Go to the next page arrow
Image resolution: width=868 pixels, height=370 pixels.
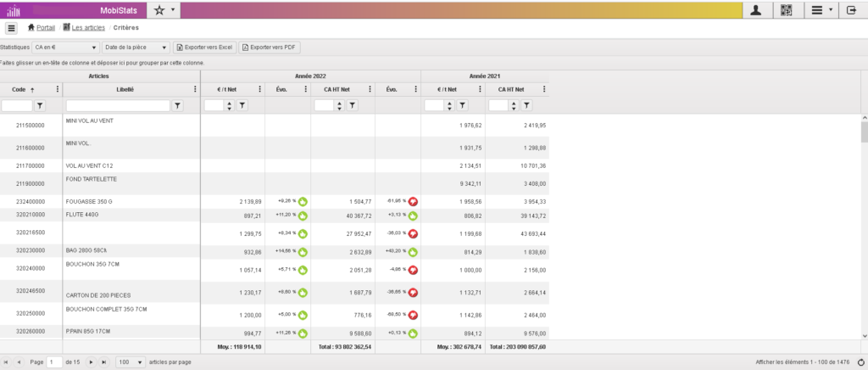click(x=91, y=362)
